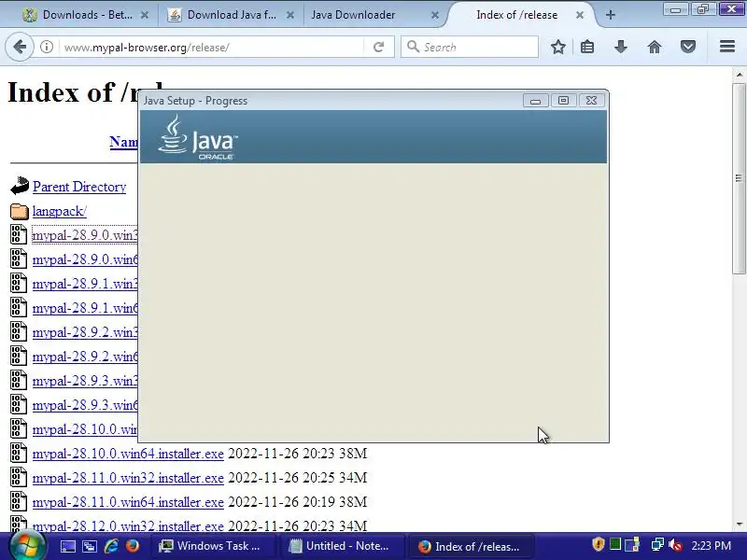Click the langpack folder icon
Screen dimensions: 747x560
[20, 212]
